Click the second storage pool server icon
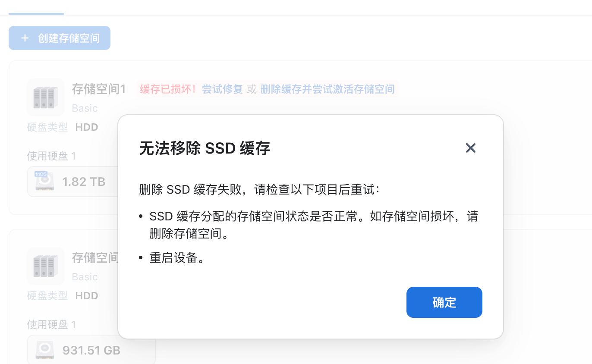This screenshot has height=364, width=592. tap(45, 266)
